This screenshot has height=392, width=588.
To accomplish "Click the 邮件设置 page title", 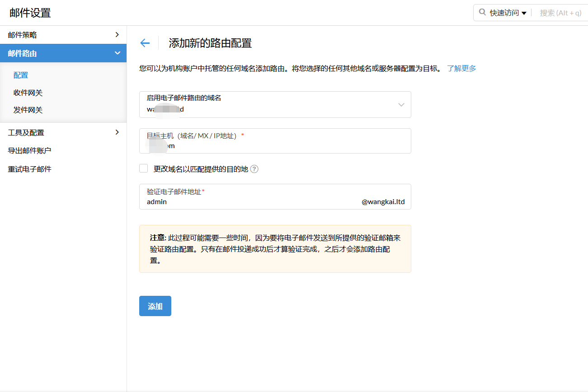I will pos(30,13).
